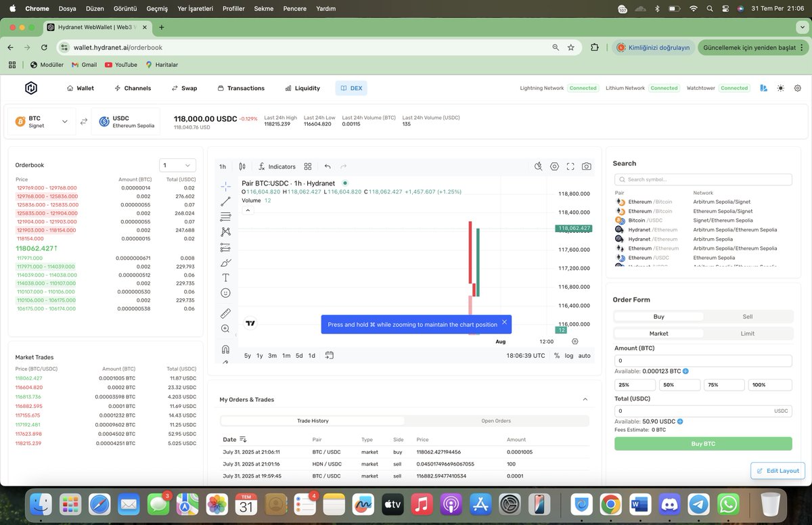Screen dimensions: 812x525
Task: Open Telegram from the Dock
Action: tap(698, 504)
